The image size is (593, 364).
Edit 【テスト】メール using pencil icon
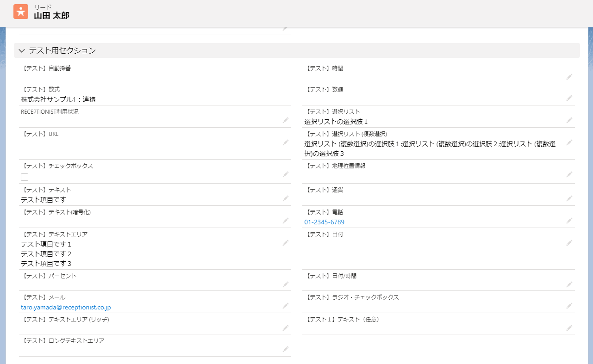(286, 306)
